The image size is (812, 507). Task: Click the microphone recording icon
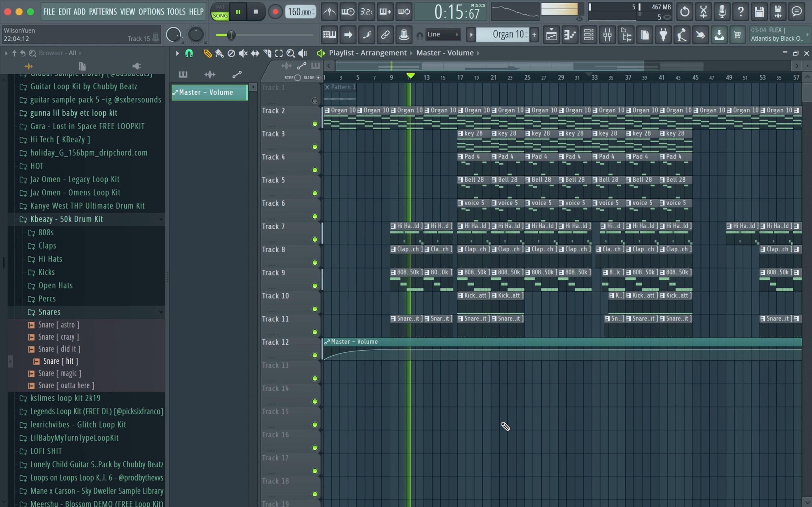coord(722,11)
